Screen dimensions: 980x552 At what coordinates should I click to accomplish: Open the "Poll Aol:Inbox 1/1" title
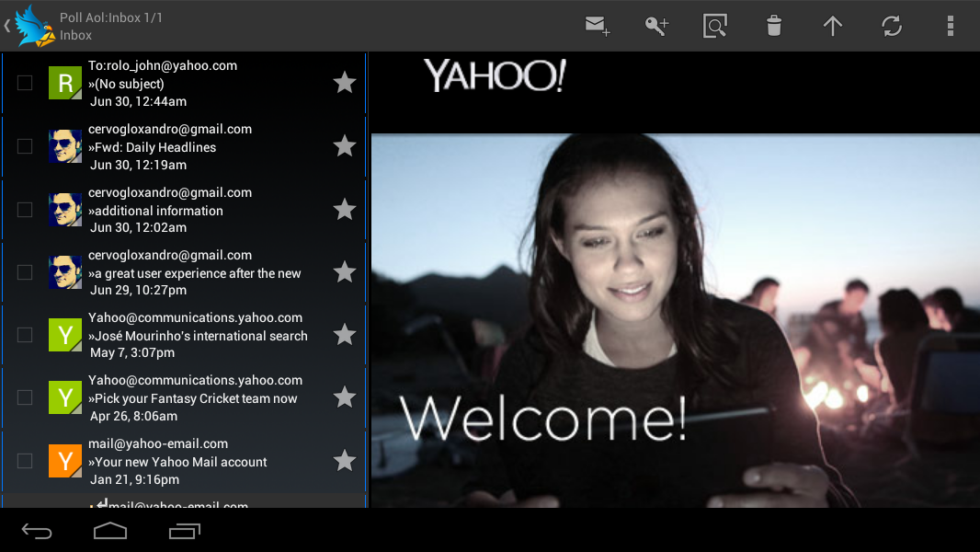pos(111,17)
